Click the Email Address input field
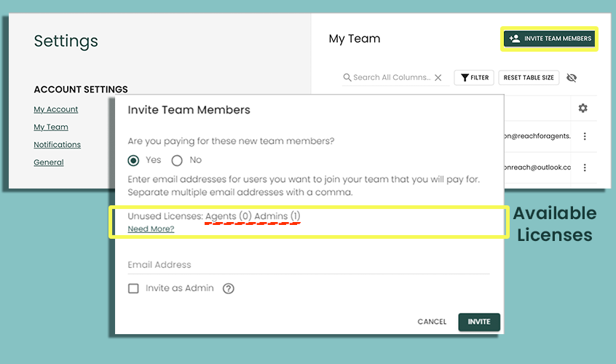Image resolution: width=616 pixels, height=364 pixels. point(307,265)
